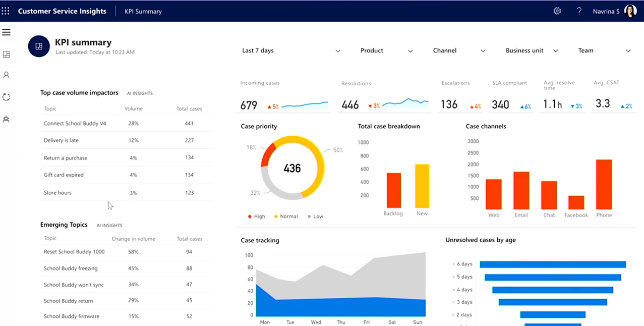Click Navrina S profile avatar
Screen dimensions: 644x326
[x=630, y=11]
